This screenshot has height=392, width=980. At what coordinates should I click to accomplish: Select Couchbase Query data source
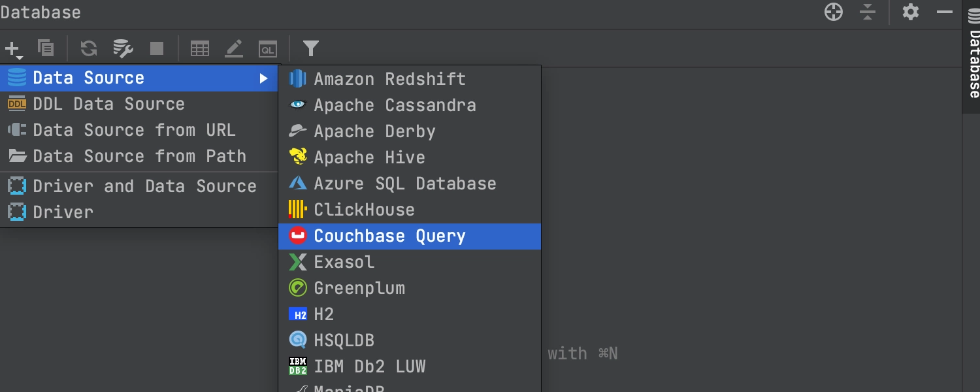tap(410, 236)
